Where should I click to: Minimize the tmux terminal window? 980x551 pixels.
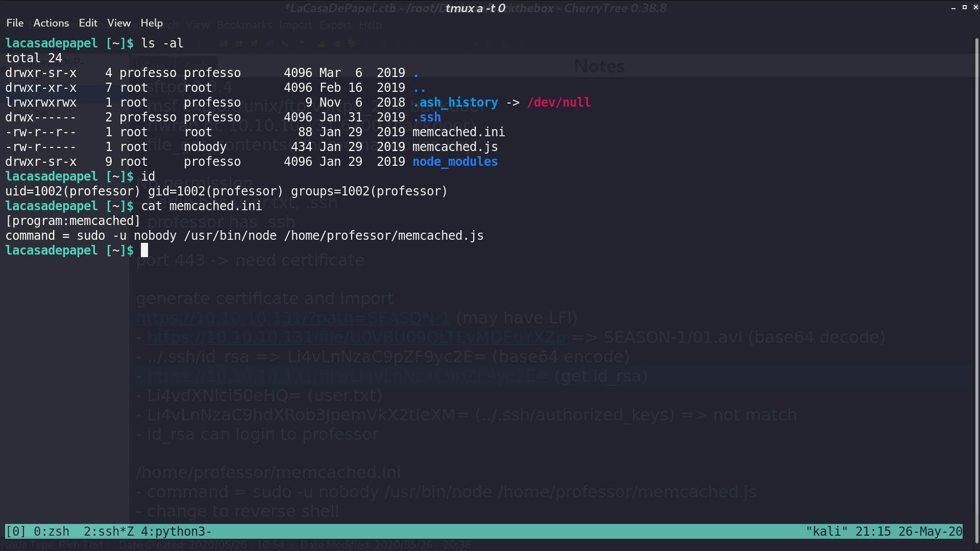953,8
